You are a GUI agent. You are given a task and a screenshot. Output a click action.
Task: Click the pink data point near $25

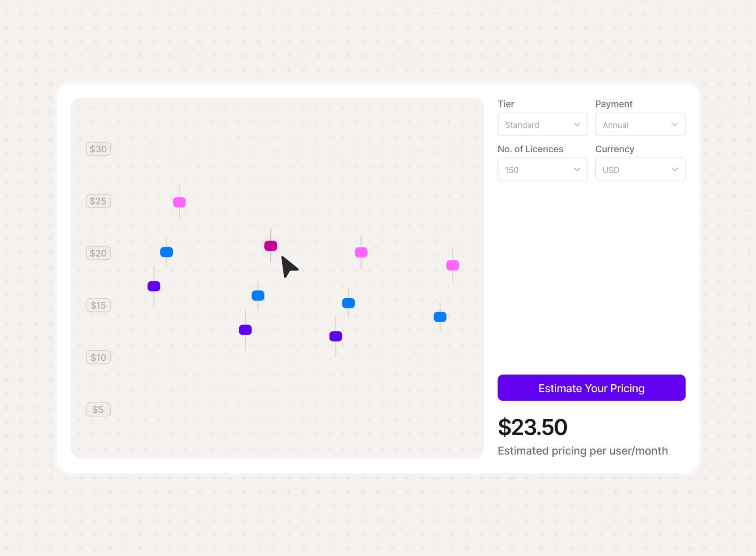179,202
